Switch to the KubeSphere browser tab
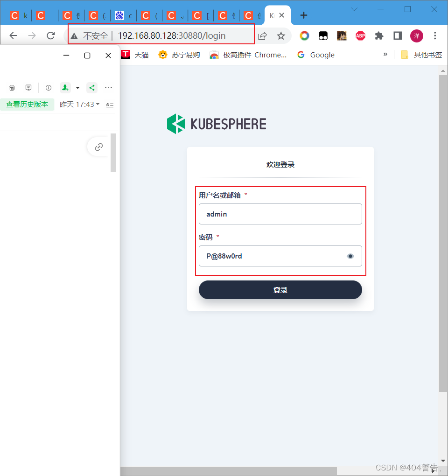 pyautogui.click(x=274, y=15)
